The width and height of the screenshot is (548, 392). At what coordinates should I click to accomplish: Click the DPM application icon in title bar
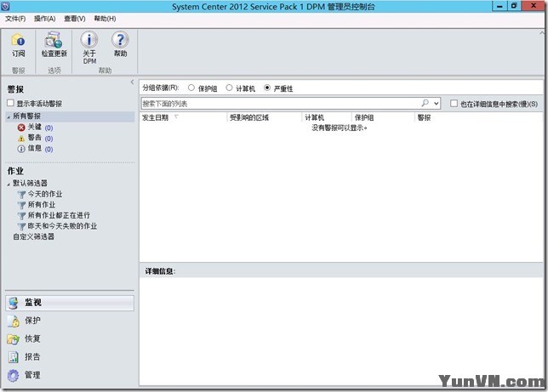(x=6, y=6)
